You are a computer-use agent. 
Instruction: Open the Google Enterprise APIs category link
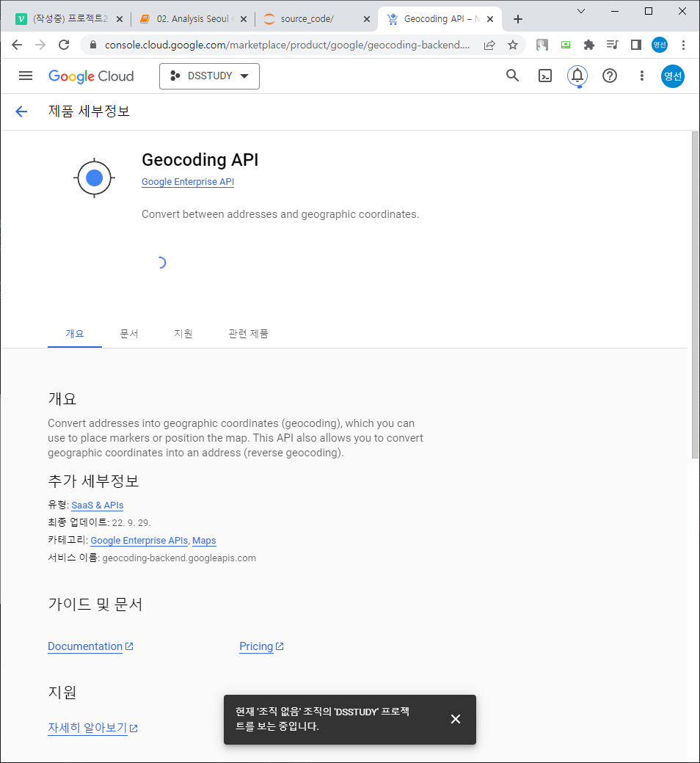coord(139,540)
